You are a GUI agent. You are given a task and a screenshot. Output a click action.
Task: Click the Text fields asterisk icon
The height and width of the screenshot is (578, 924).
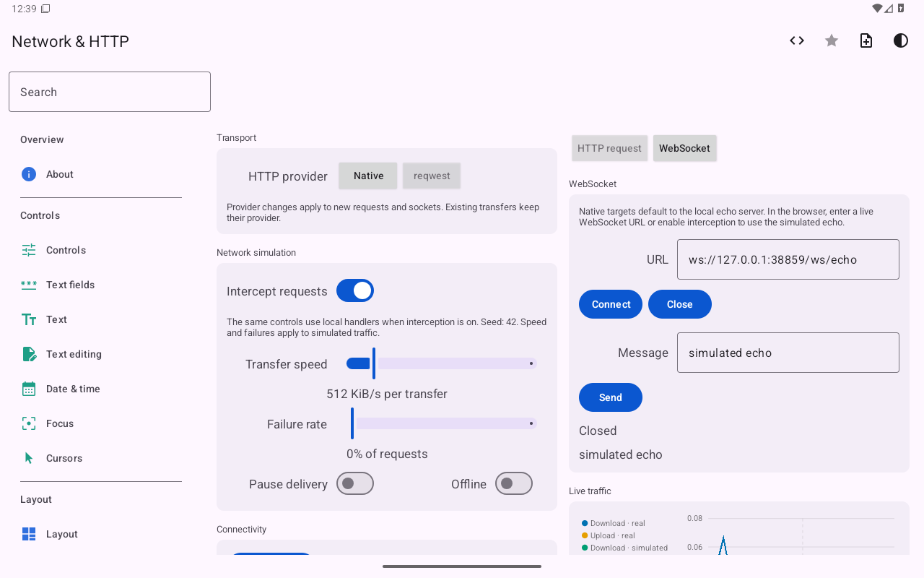29,285
